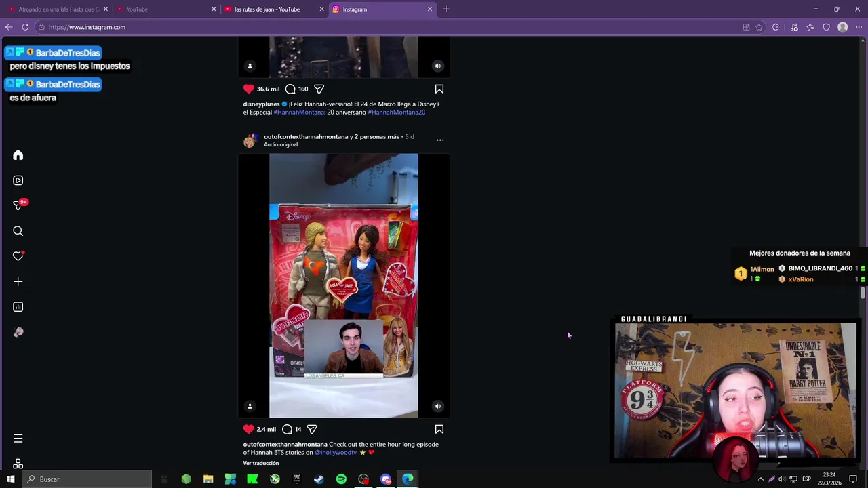Image resolution: width=868 pixels, height=488 pixels.
Task: Open comments on post with 14 comments
Action: (x=287, y=429)
